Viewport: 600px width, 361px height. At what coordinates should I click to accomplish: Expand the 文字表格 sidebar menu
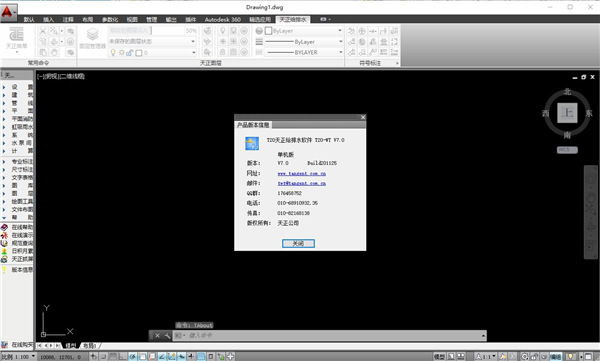pyautogui.click(x=17, y=178)
